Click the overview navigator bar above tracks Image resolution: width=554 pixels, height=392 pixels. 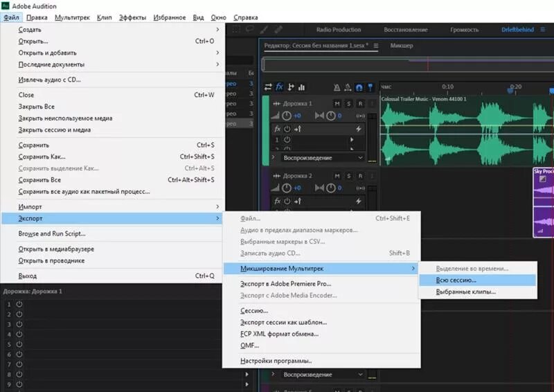pos(408,65)
